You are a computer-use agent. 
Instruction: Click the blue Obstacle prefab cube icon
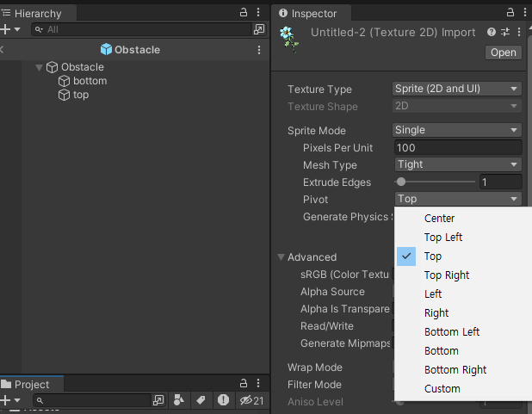pos(106,50)
